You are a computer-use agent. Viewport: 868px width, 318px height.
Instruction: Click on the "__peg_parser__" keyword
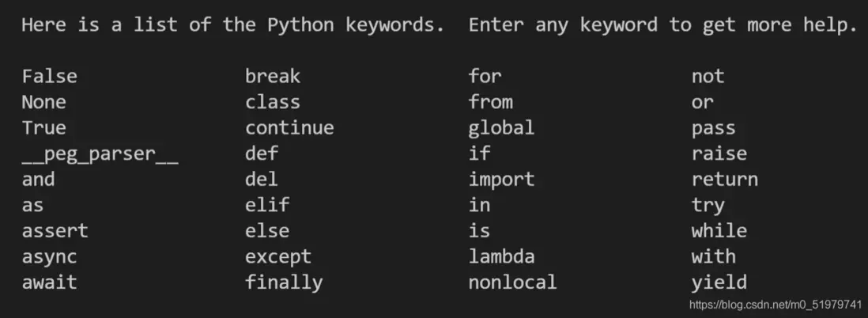(100, 153)
